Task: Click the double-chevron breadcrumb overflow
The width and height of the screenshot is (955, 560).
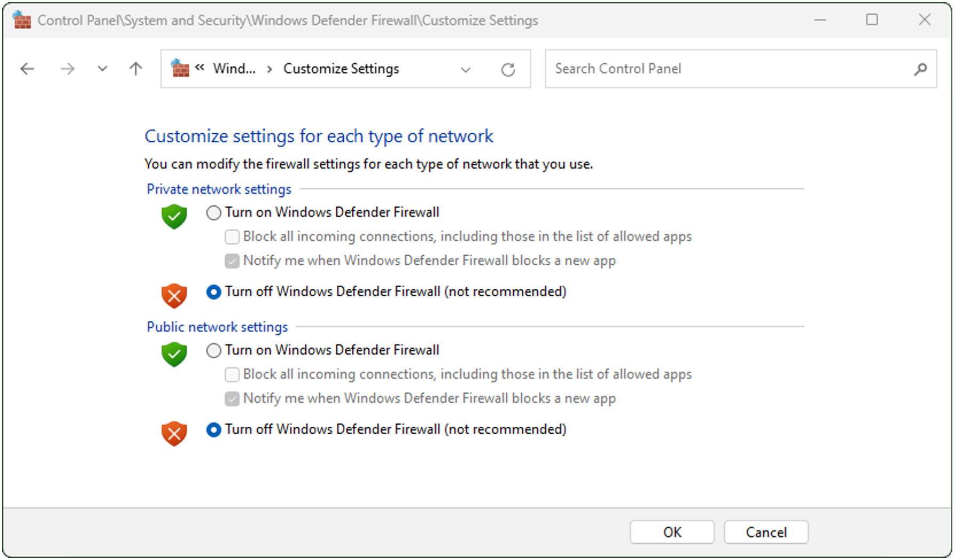Action: (x=200, y=67)
